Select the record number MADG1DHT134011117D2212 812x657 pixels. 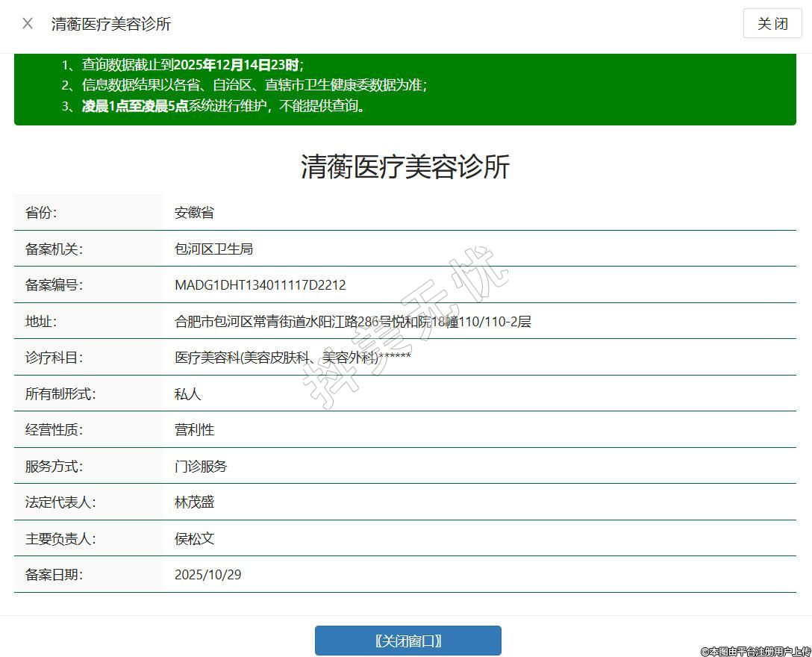click(x=260, y=285)
